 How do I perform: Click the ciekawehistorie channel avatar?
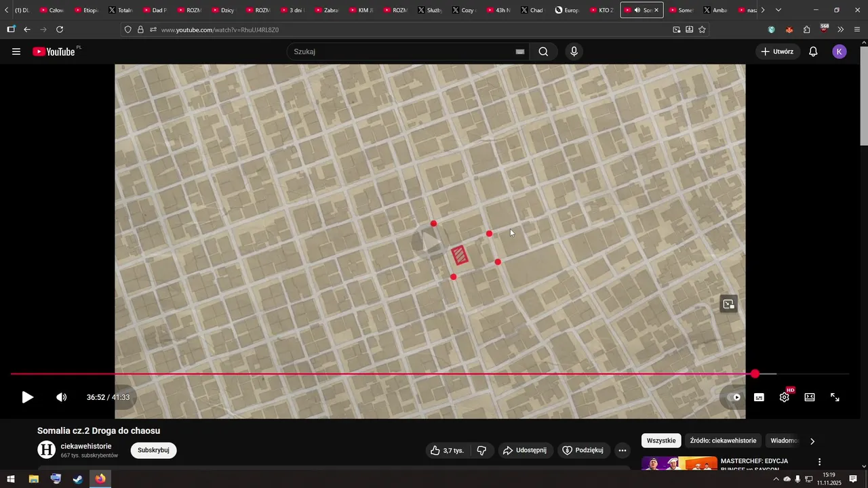(x=46, y=449)
